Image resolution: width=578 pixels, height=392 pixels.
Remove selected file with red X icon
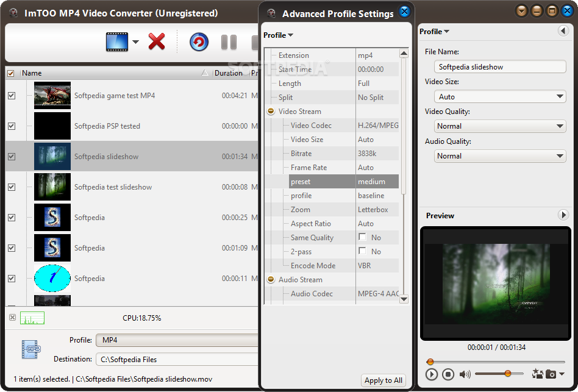tap(157, 41)
